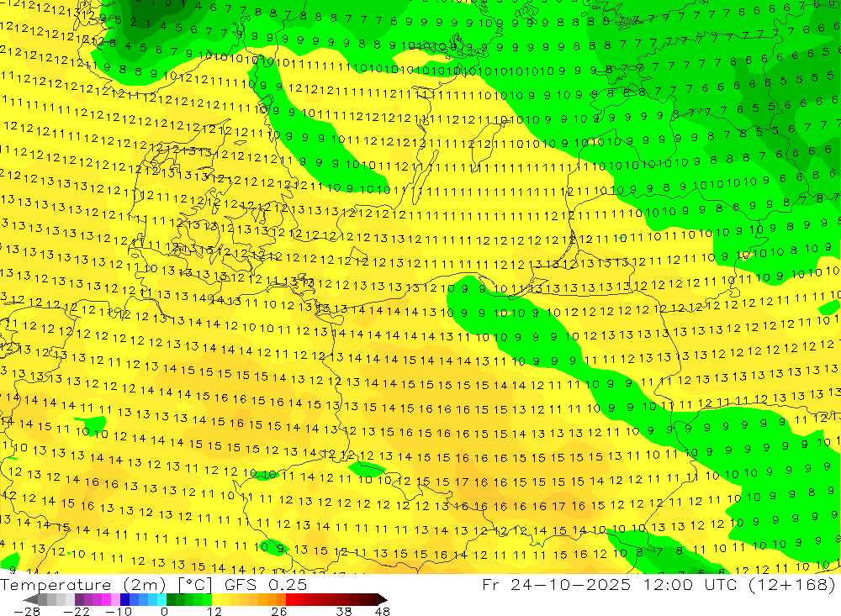Image resolution: width=841 pixels, height=616 pixels.
Task: Click the '-22' legend scale label
Action: [77, 612]
